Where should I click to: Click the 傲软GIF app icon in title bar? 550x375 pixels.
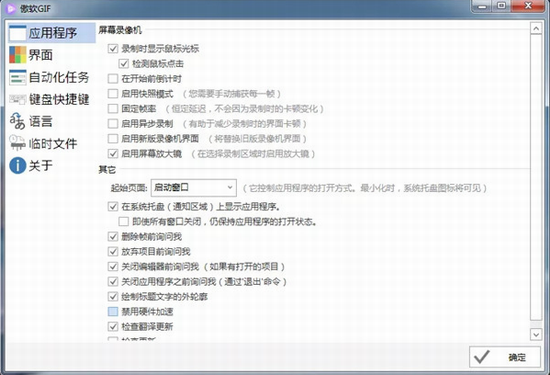(x=11, y=8)
